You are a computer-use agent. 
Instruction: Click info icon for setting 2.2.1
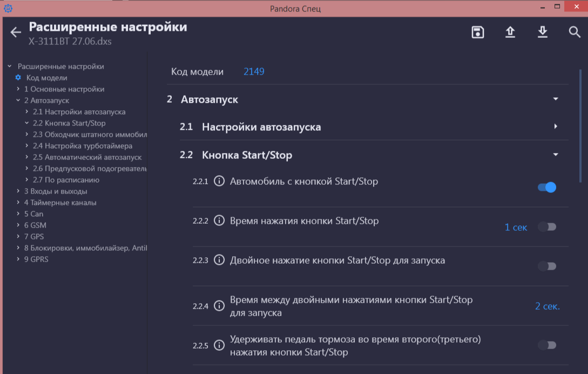[219, 182]
